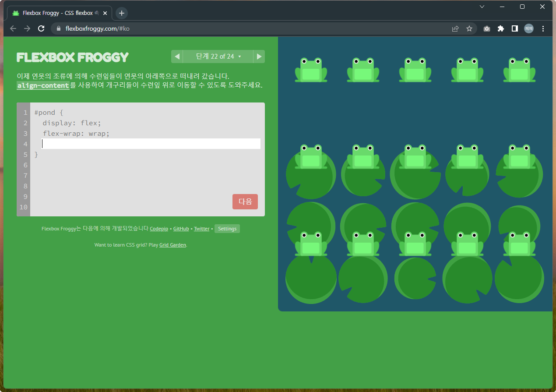Viewport: 556px width, 392px height.
Task: Select the Flexbox Froggy tab
Action: pos(60,13)
